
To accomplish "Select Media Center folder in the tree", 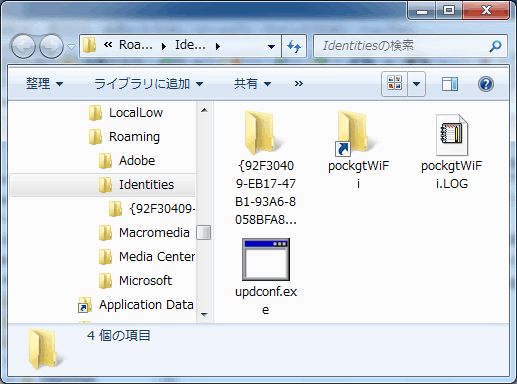I will point(157,257).
